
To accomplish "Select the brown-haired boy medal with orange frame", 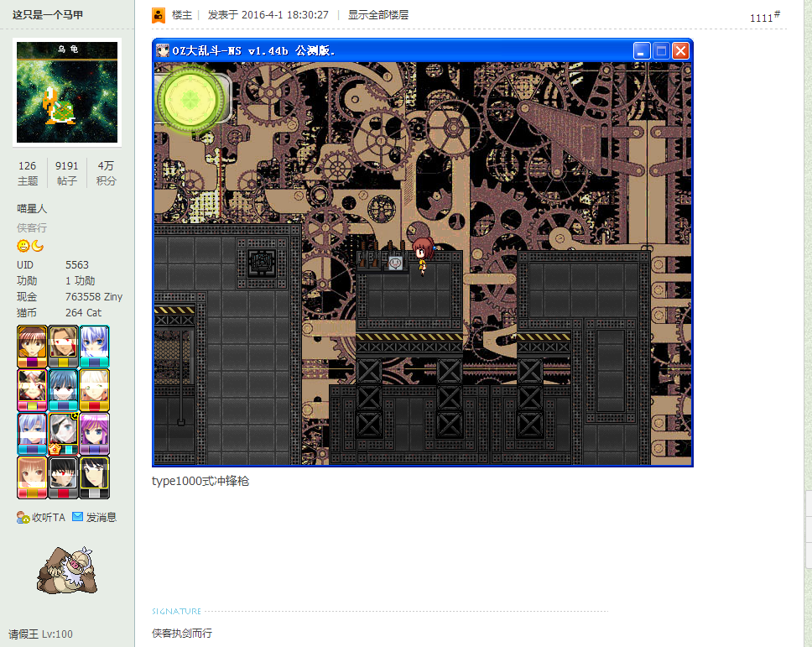I will point(32,347).
